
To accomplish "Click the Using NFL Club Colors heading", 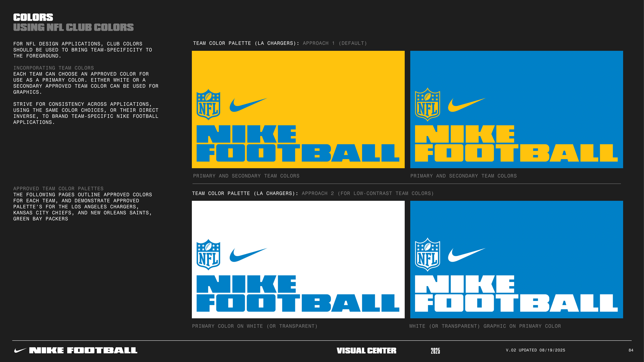I will pos(73,28).
